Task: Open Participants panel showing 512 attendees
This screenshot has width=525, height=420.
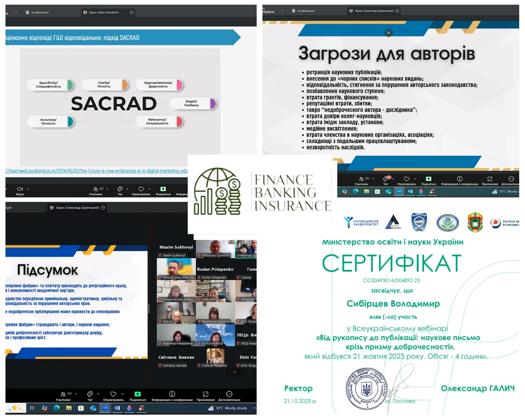Action: tap(63, 396)
